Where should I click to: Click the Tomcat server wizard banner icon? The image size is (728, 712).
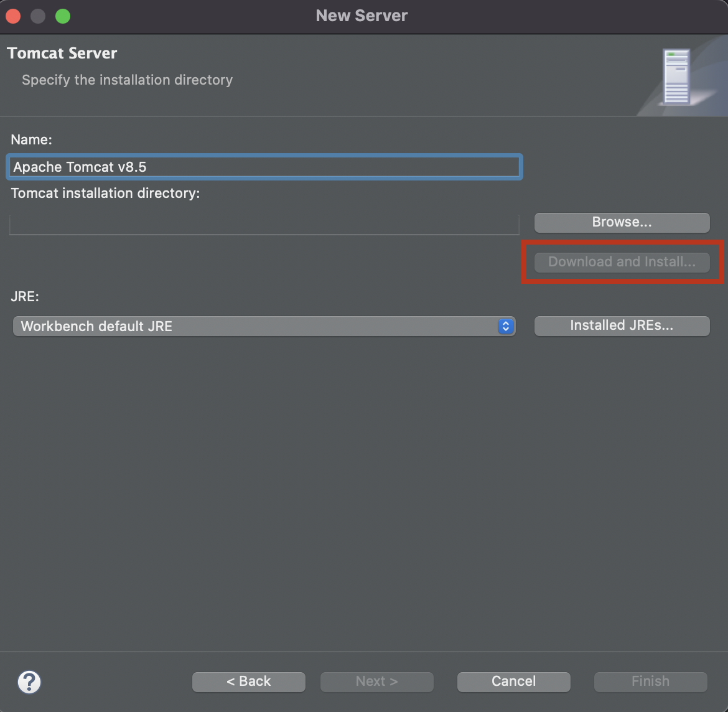(677, 77)
